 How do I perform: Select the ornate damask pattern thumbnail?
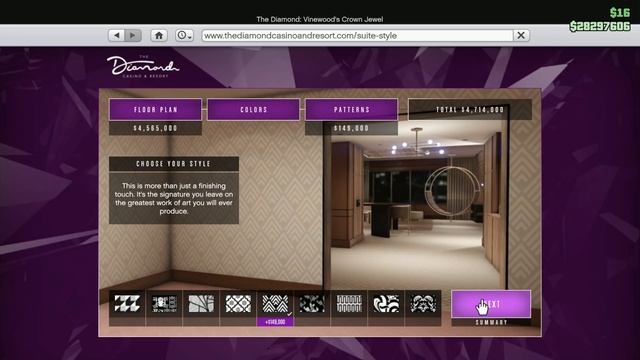click(x=423, y=304)
